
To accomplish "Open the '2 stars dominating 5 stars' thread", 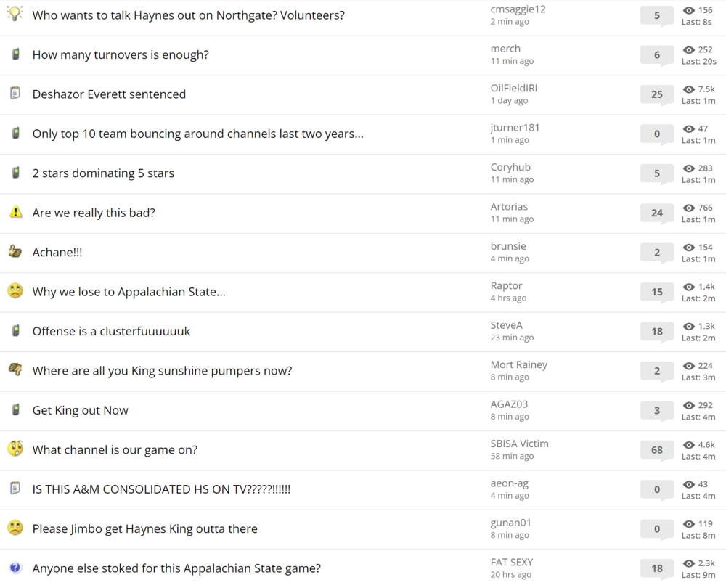I will point(103,173).
